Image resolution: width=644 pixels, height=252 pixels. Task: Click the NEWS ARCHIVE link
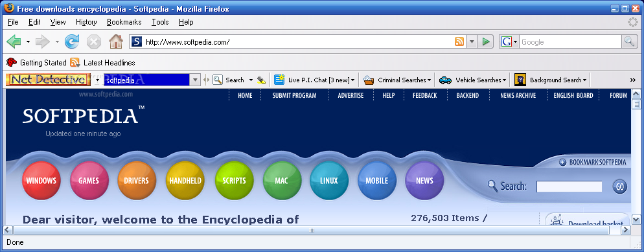[518, 96]
